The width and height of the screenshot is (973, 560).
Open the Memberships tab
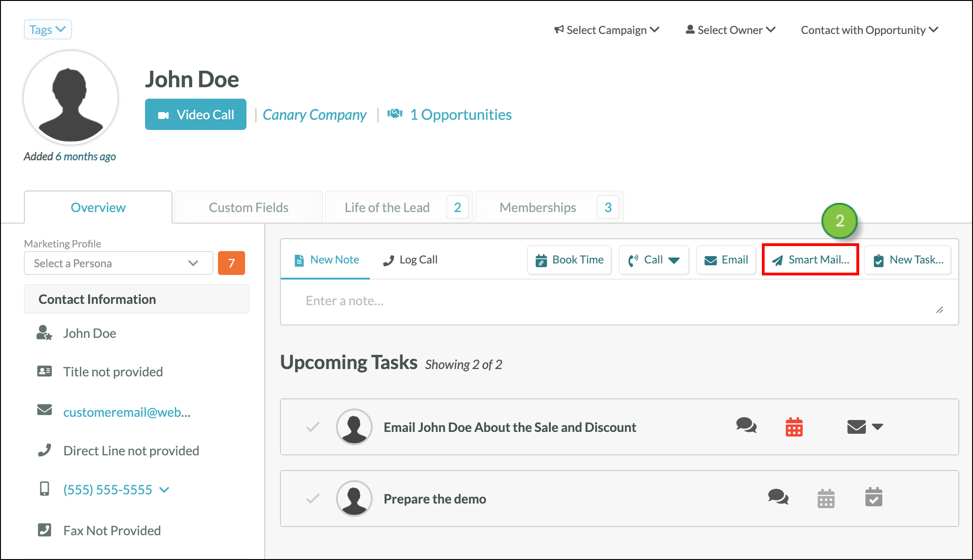point(537,207)
